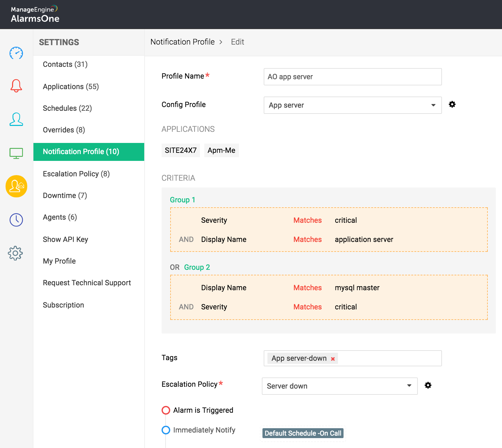Click the Notification Profile breadcrumb link
Viewport: 502px width, 448px height.
click(182, 42)
